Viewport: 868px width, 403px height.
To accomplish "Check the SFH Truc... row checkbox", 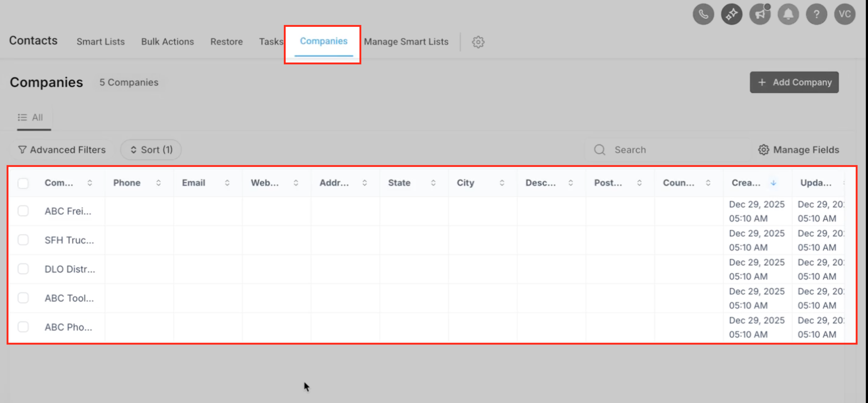I will (23, 240).
